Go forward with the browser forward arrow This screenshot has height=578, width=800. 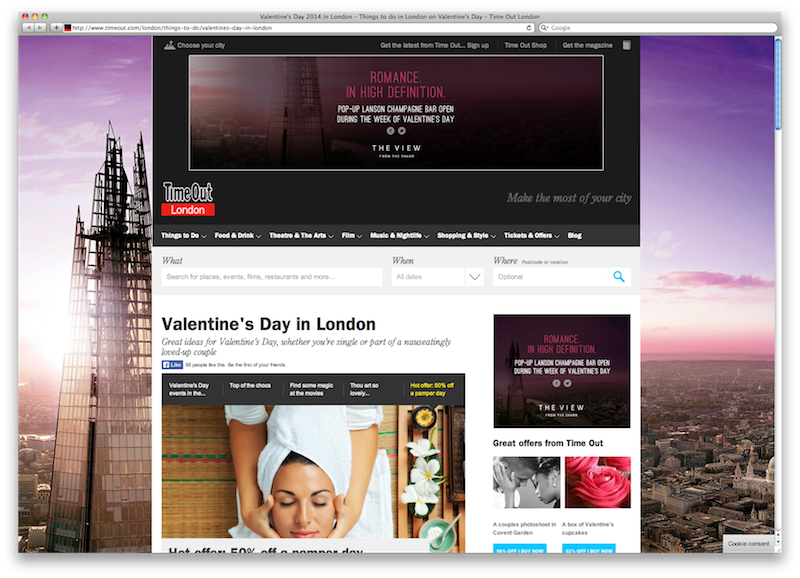40,28
